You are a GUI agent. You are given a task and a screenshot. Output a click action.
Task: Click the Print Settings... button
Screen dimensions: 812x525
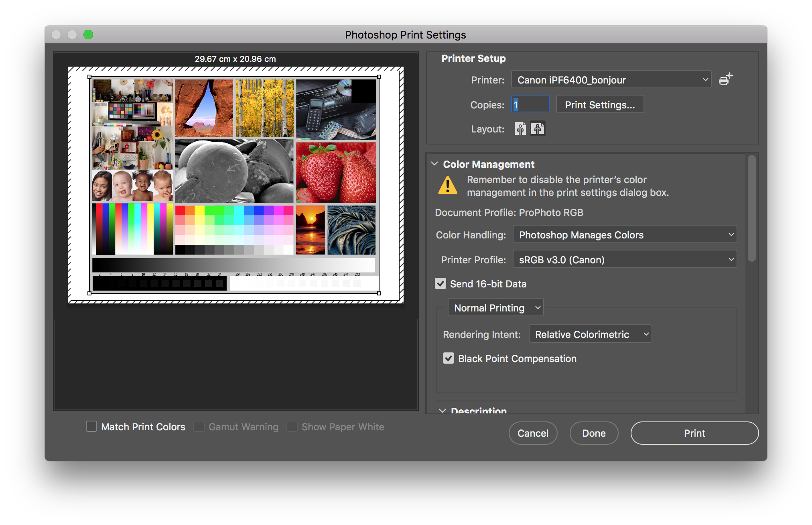click(x=600, y=105)
